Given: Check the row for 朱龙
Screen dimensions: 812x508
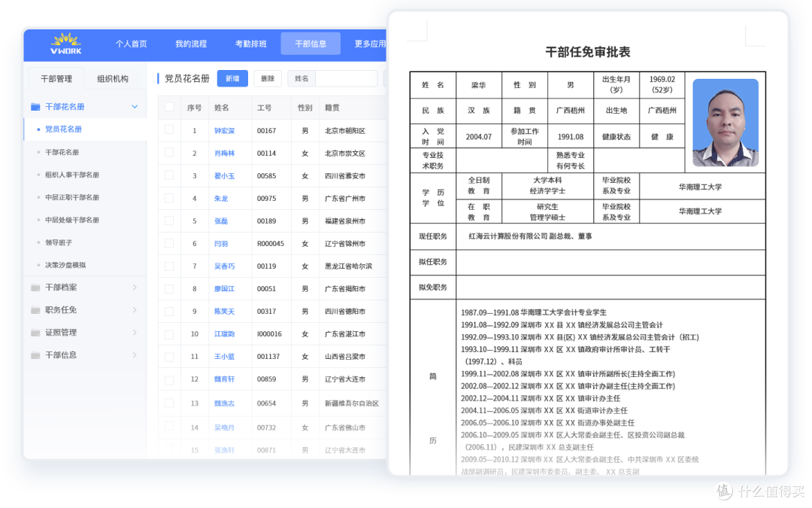Looking at the screenshot, I should point(169,197).
